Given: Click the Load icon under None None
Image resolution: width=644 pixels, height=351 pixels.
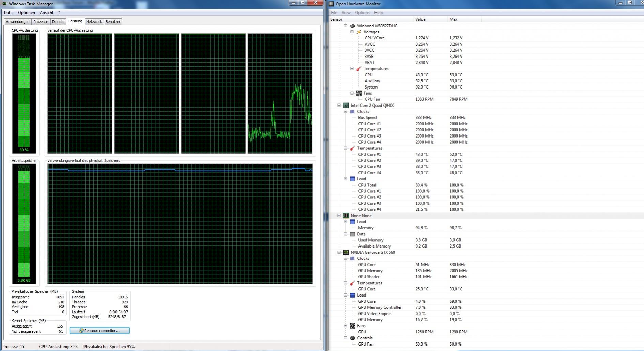Looking at the screenshot, I should (x=352, y=222).
